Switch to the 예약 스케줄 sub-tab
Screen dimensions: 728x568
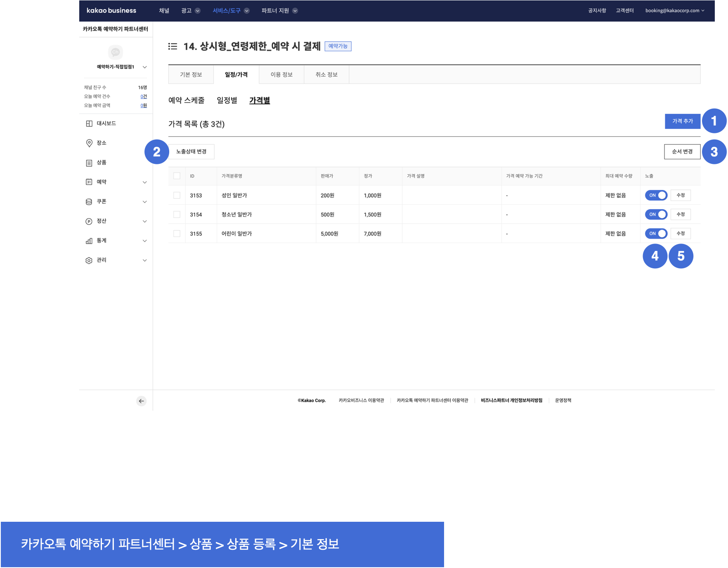point(187,100)
